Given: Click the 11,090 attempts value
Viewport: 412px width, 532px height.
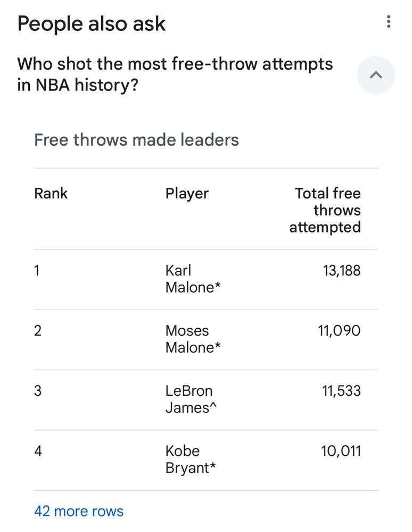Looking at the screenshot, I should pos(339,331).
